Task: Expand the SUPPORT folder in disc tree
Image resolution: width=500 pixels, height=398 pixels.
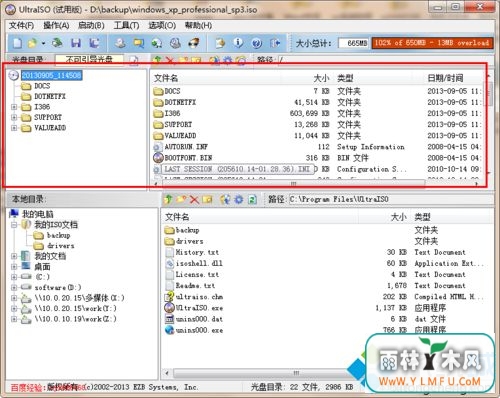Action: click(x=14, y=117)
